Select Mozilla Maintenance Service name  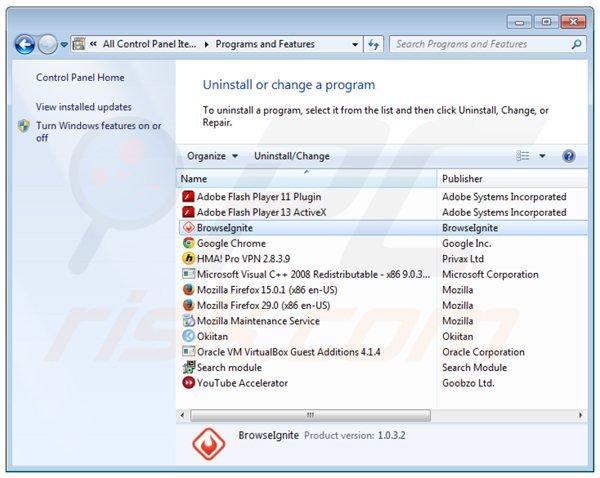tap(258, 321)
